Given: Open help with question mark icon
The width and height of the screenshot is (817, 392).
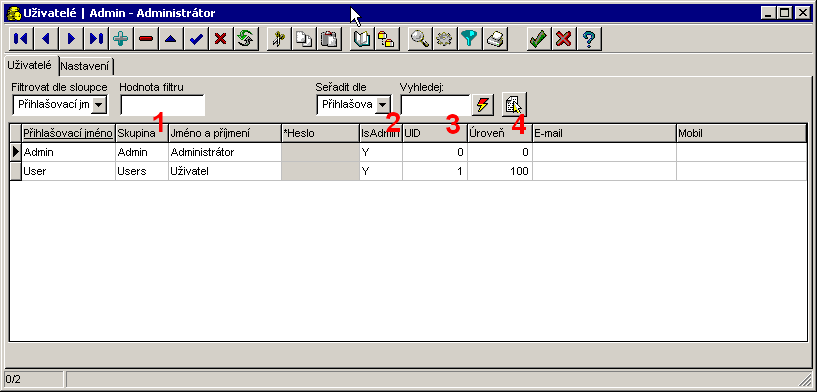Looking at the screenshot, I should pyautogui.click(x=589, y=39).
